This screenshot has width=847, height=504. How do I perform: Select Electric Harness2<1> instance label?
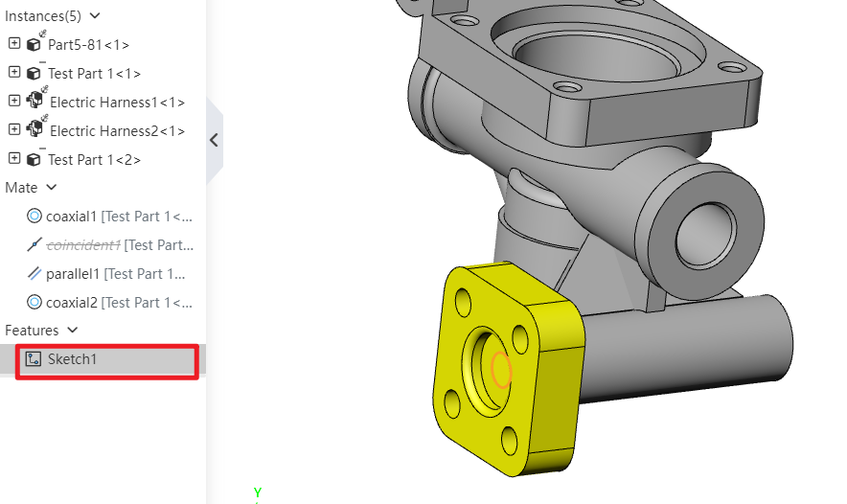[117, 130]
